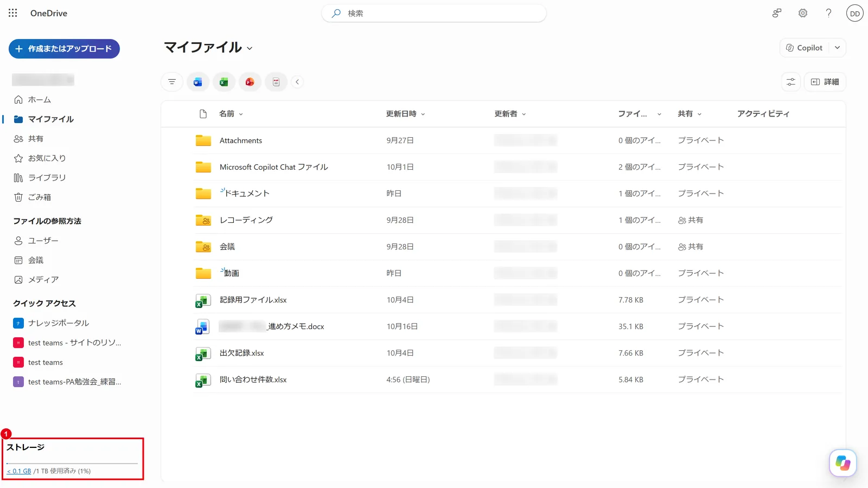This screenshot has width=868, height=488.
Task: Open the app launcher grid
Action: (13, 13)
